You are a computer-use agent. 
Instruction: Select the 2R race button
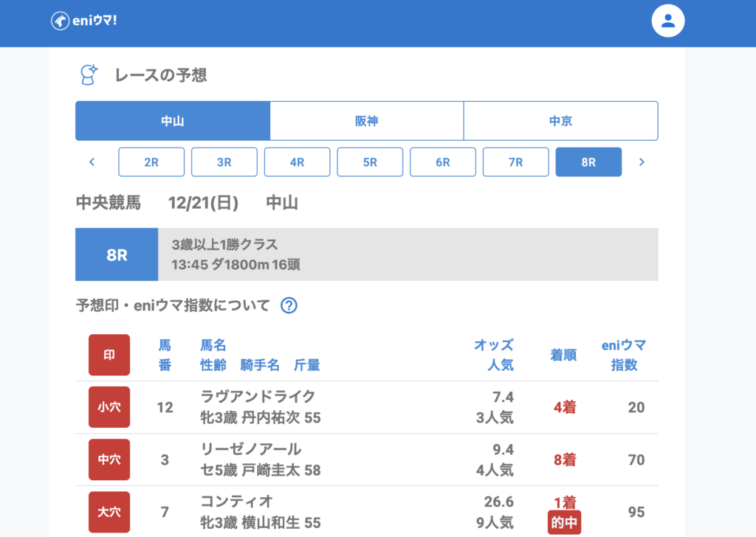(151, 162)
